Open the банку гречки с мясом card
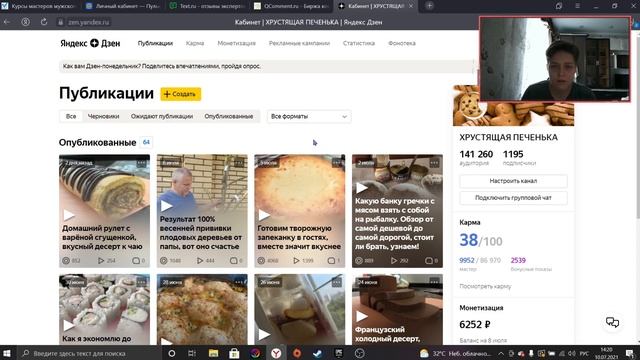Image resolution: width=640 pixels, height=360 pixels. (x=397, y=211)
